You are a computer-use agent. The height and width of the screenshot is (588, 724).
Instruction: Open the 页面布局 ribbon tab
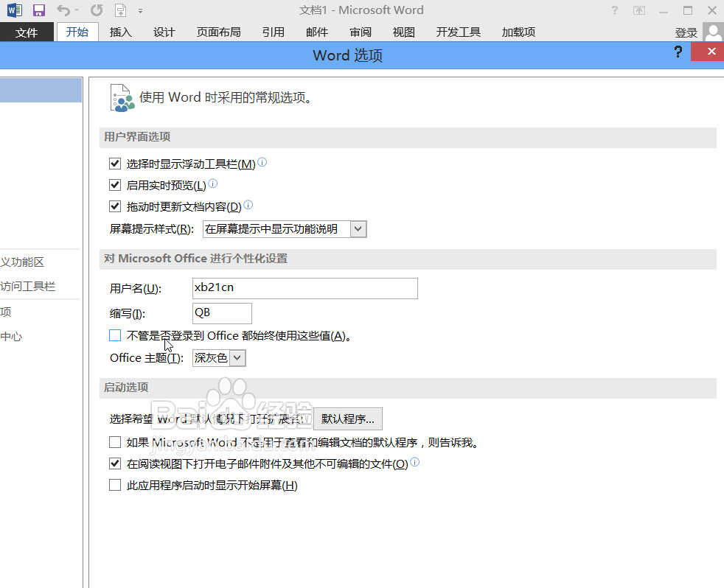point(218,32)
